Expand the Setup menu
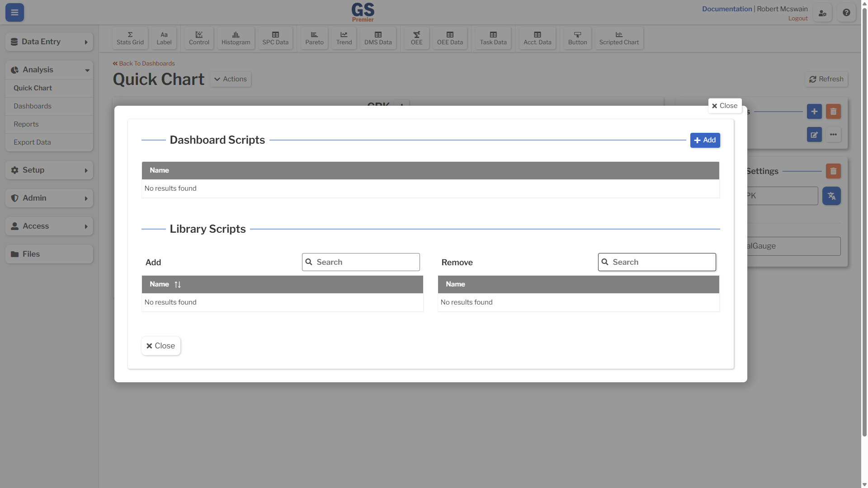This screenshot has width=868, height=488. click(49, 170)
